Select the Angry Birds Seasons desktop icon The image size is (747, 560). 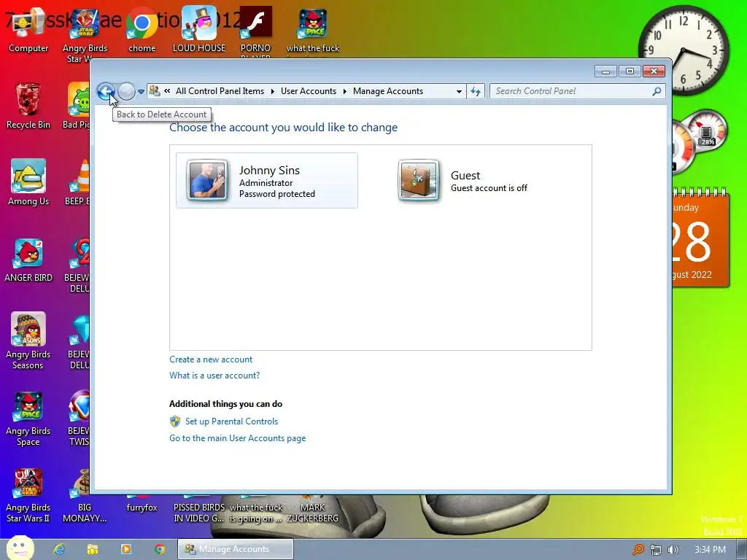[x=28, y=341]
